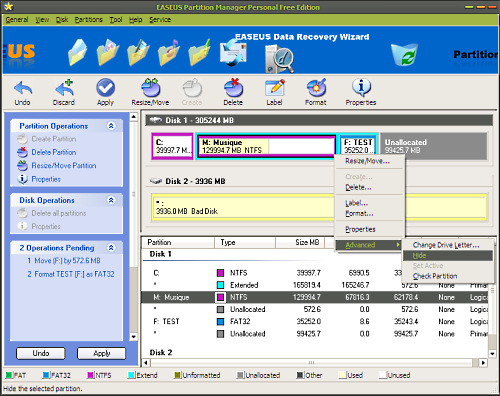Select the M: Musique partition block
Image resolution: width=500 pixels, height=396 pixels.
[266, 146]
